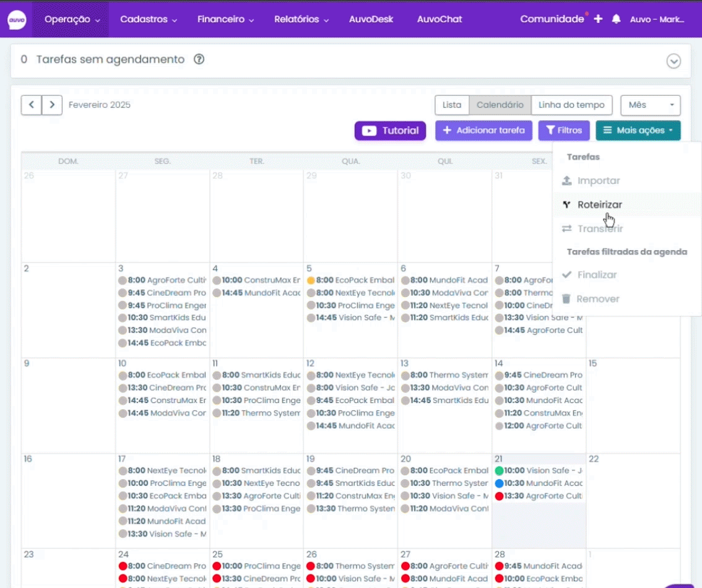Viewport: 702px width, 588px height.
Task: Open the Tutorial video button
Action: tap(390, 131)
